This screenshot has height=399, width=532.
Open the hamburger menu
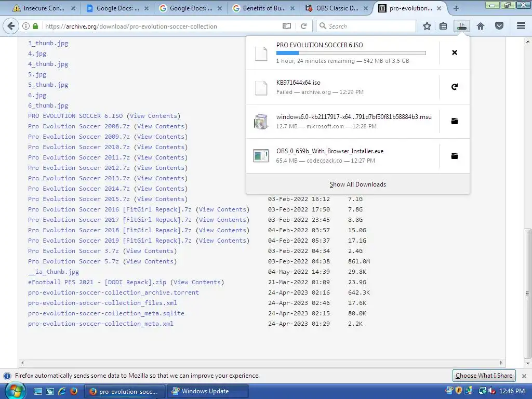tap(521, 26)
